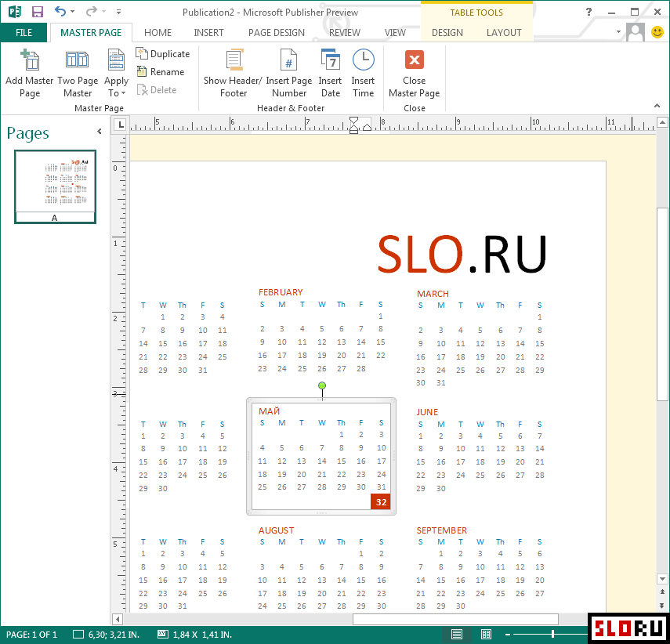Open the FILE tab
The height and width of the screenshot is (644, 670).
click(x=24, y=32)
